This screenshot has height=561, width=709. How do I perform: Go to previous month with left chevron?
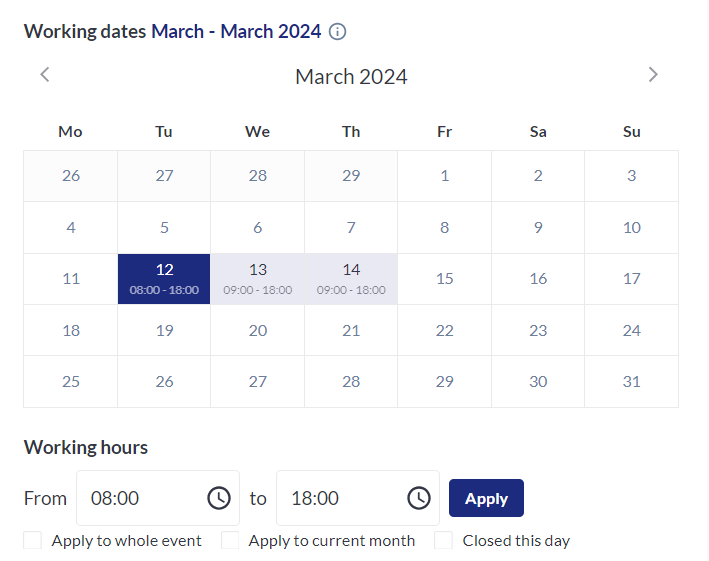pos(45,74)
